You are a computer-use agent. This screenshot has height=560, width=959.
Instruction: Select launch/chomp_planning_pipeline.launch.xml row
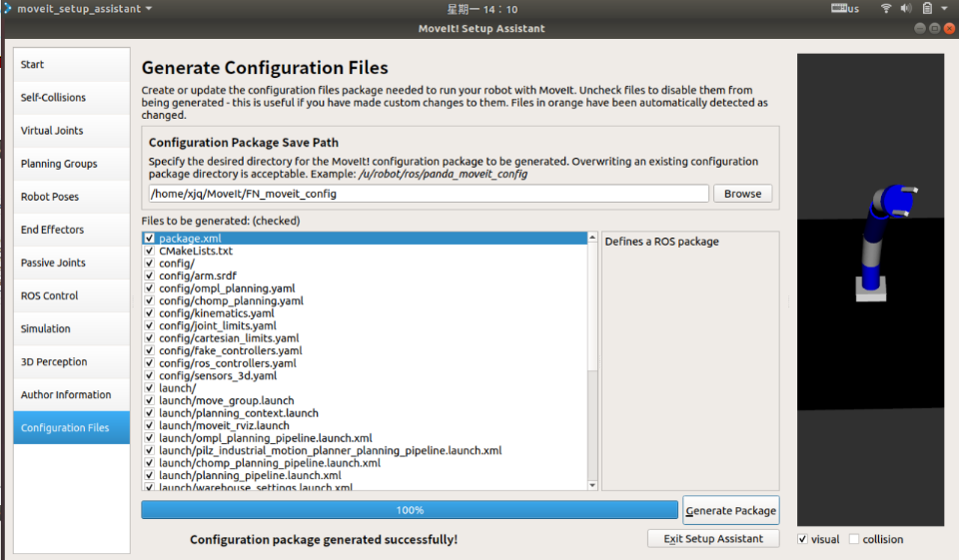pyautogui.click(x=365, y=463)
